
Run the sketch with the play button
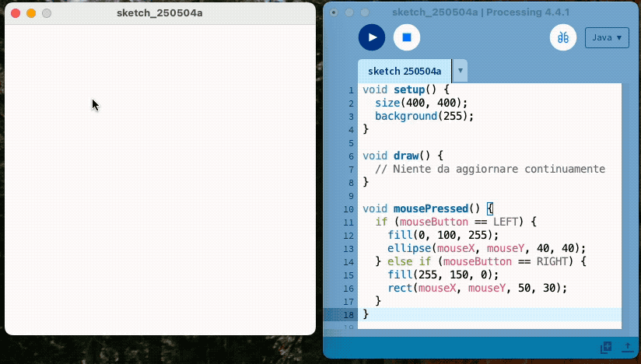pyautogui.click(x=372, y=37)
